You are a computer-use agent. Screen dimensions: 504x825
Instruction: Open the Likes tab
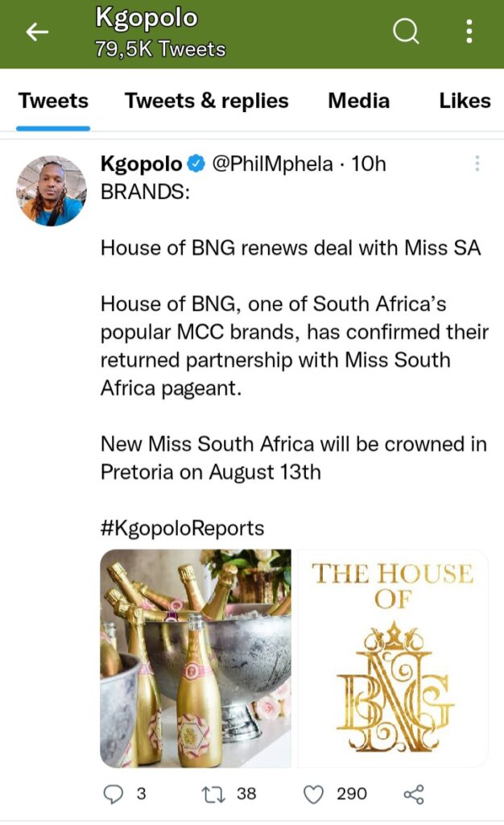465,101
